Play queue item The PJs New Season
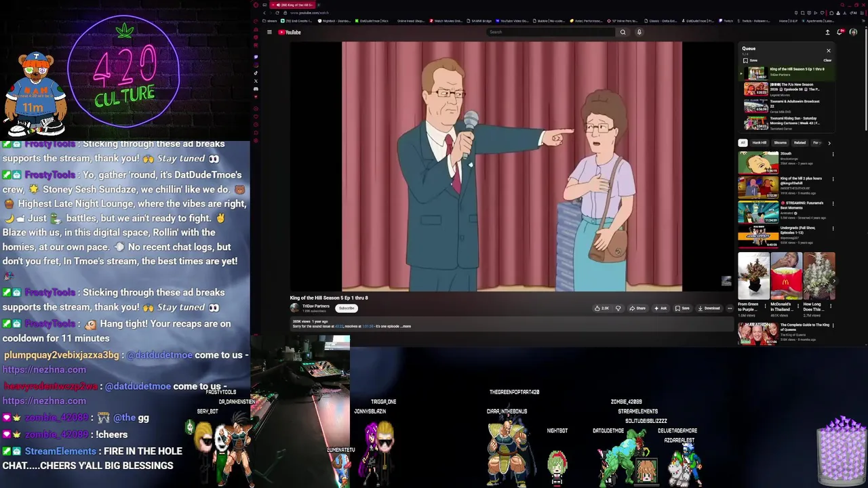Viewport: 868px width, 488px height. 787,89
